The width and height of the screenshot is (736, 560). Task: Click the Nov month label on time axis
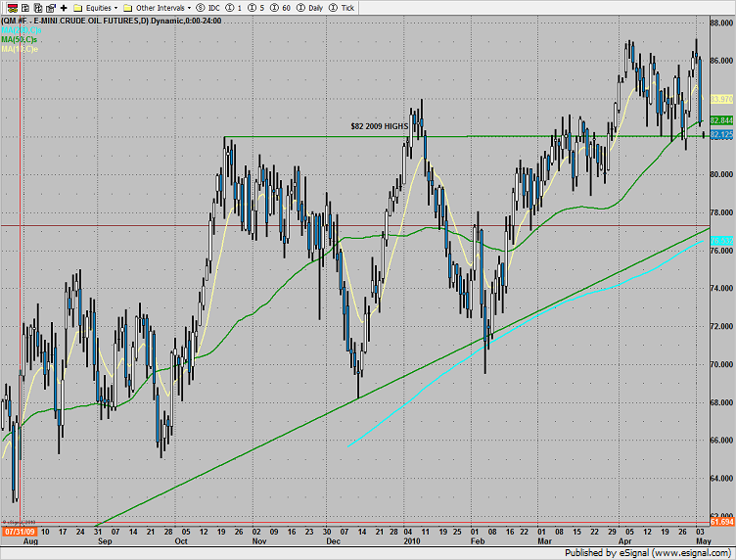point(259,541)
